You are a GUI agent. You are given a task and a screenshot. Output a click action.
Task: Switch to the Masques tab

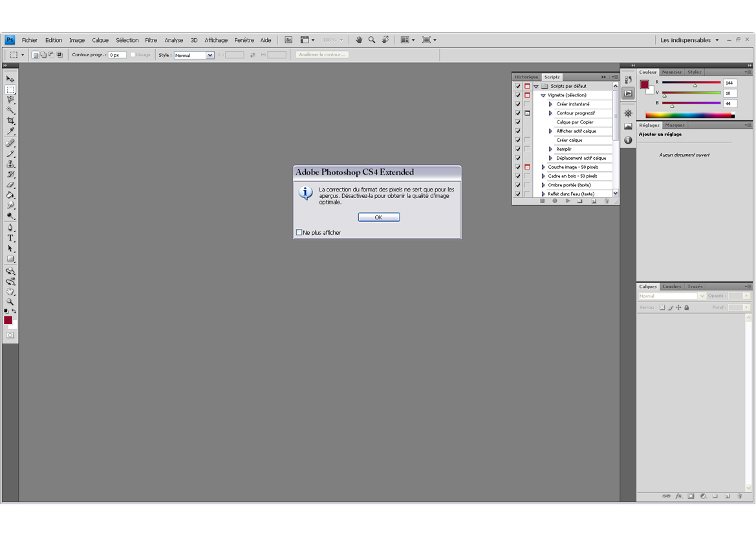coord(675,125)
